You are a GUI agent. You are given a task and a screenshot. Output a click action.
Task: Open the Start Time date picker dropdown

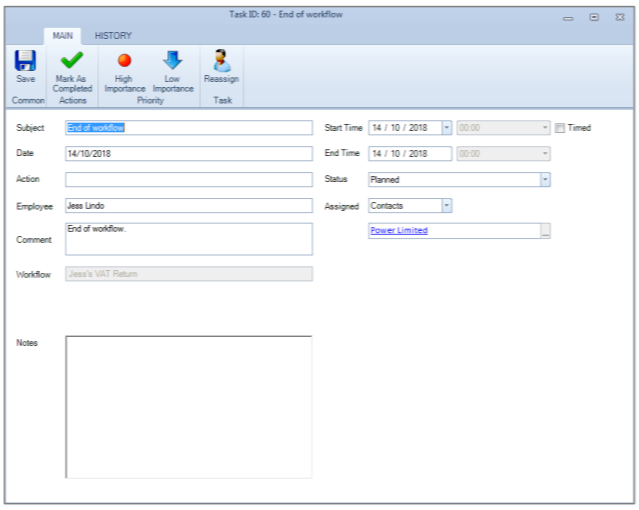(447, 128)
